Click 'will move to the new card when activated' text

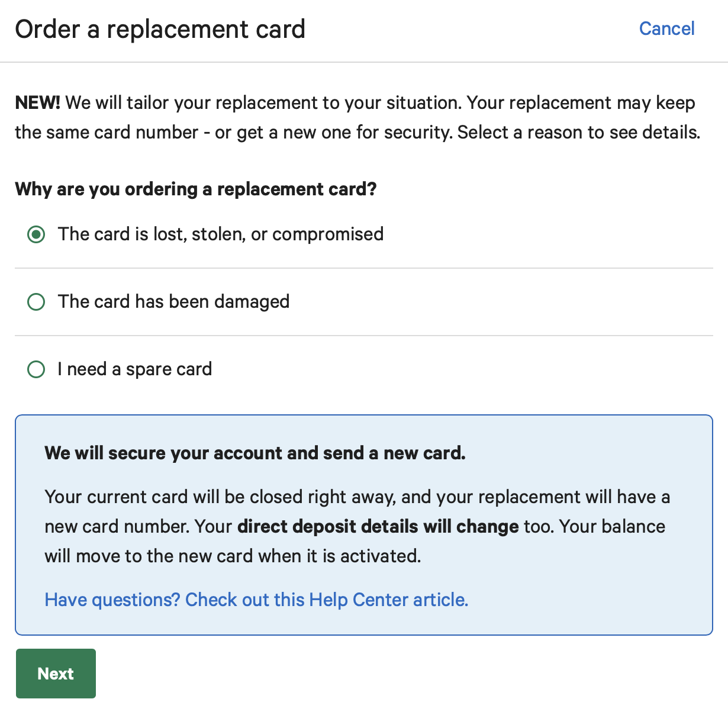232,556
